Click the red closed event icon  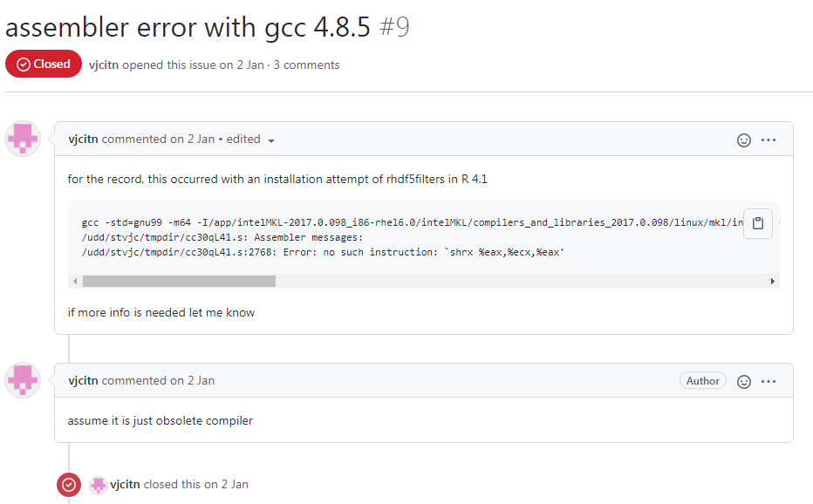pos(69,485)
